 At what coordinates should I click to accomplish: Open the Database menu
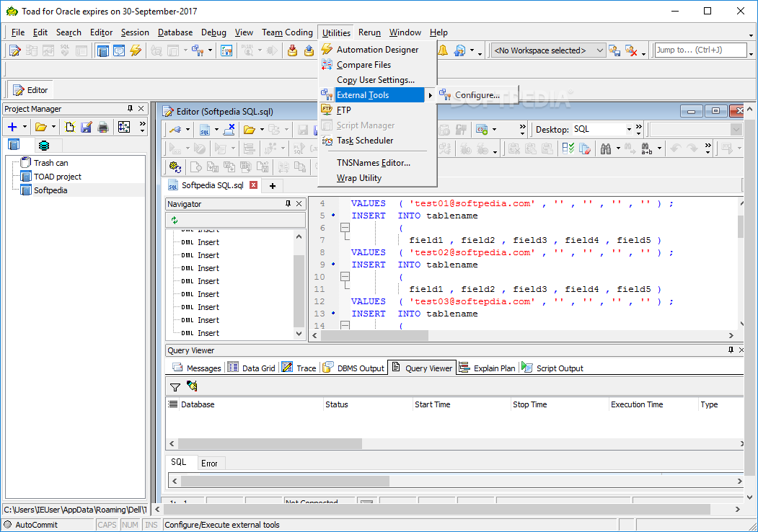pos(175,32)
